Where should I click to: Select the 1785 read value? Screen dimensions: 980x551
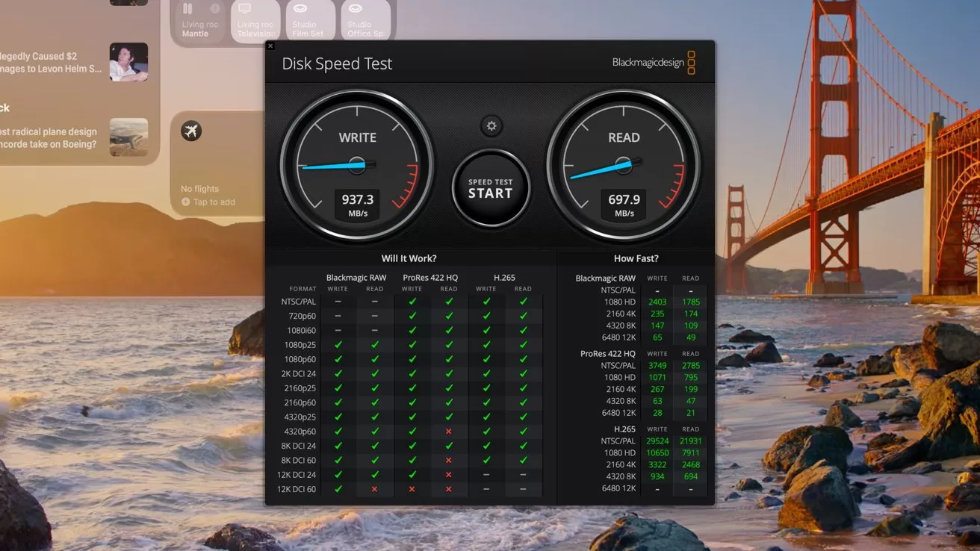690,302
